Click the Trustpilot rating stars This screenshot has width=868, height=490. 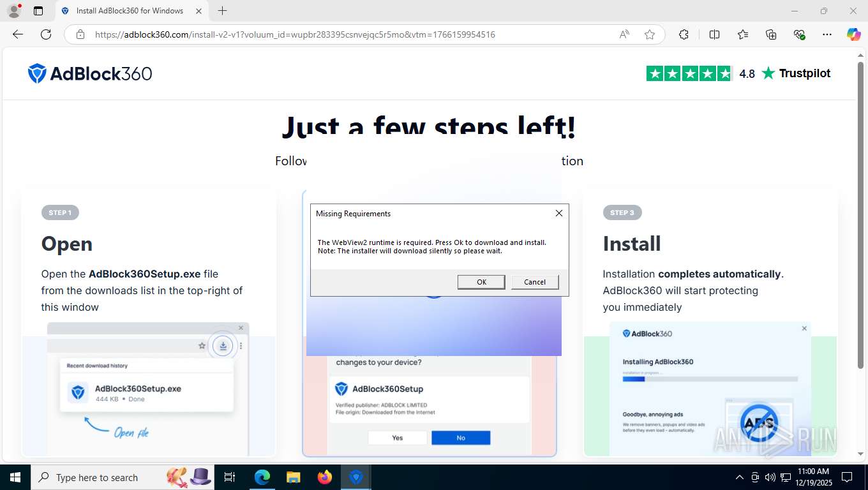coord(689,73)
